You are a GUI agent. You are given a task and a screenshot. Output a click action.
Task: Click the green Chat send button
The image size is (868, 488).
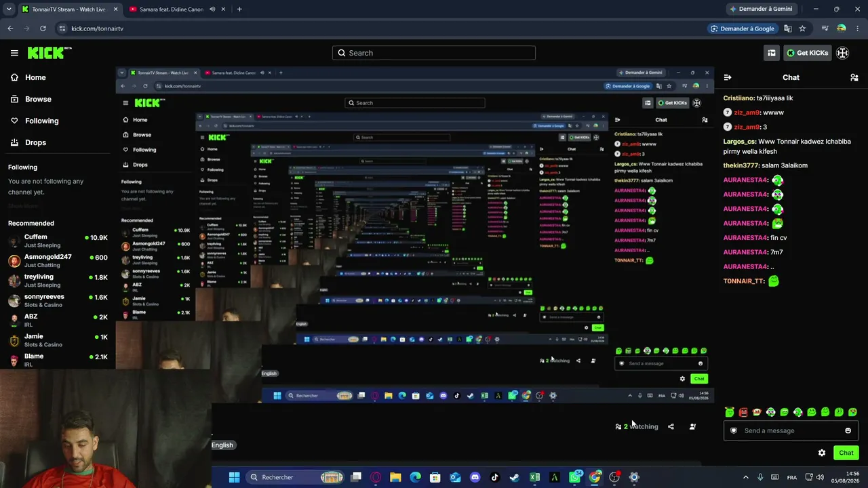pos(846,453)
